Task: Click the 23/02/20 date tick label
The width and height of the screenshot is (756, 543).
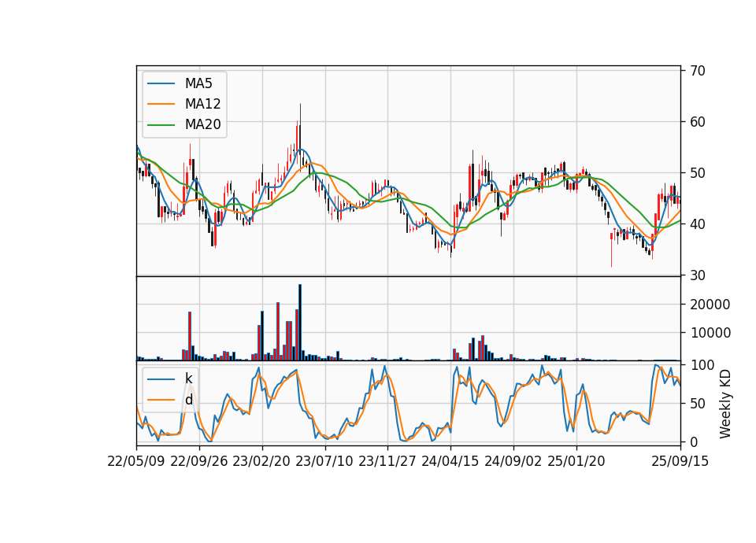Action: (261, 461)
